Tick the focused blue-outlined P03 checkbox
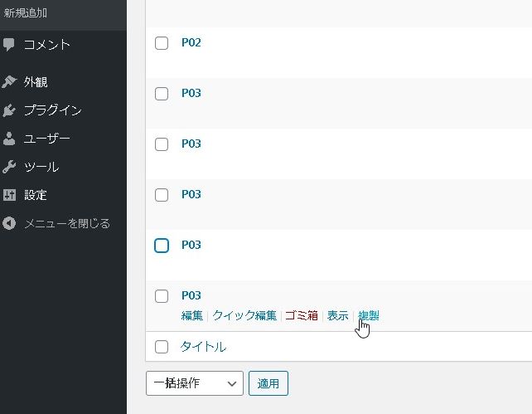The height and width of the screenshot is (414, 532). pos(162,246)
